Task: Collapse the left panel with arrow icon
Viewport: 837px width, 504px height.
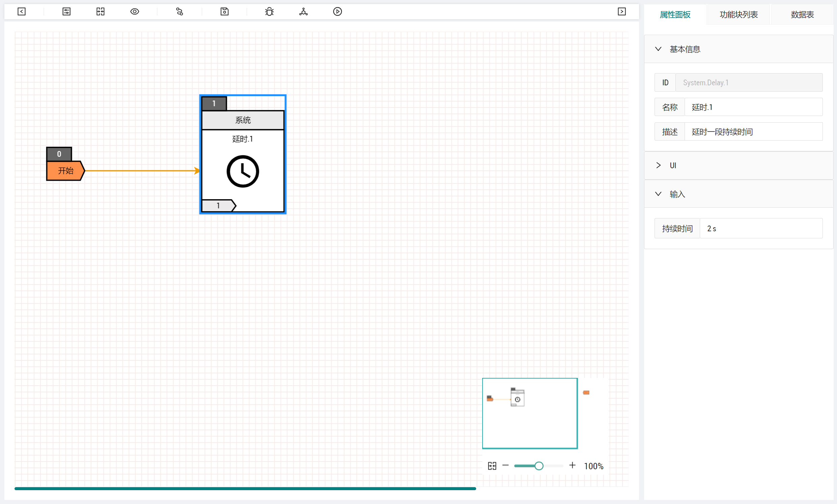Action: (x=21, y=11)
